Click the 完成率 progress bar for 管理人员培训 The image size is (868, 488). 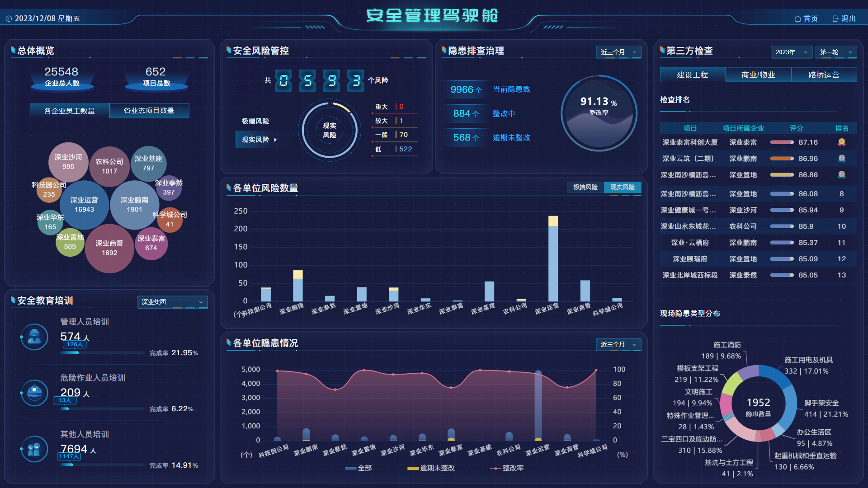point(102,353)
